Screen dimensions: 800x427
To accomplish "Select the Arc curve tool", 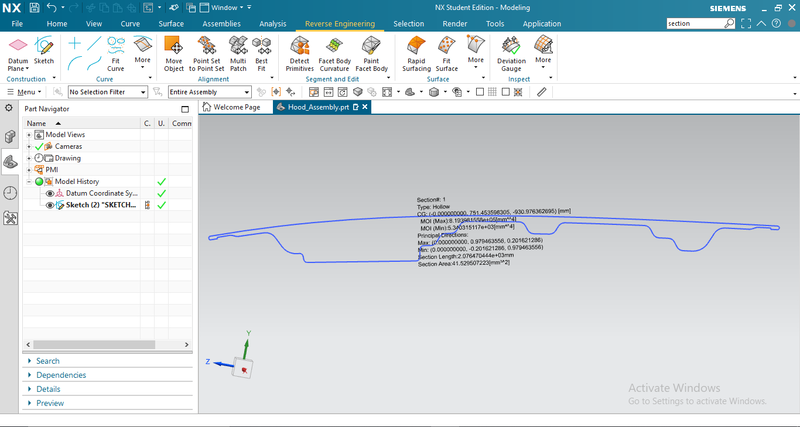I will pyautogui.click(x=74, y=63).
